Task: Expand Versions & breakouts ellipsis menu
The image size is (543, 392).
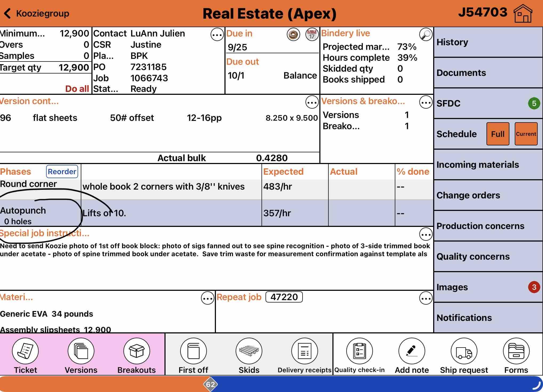Action: [426, 102]
